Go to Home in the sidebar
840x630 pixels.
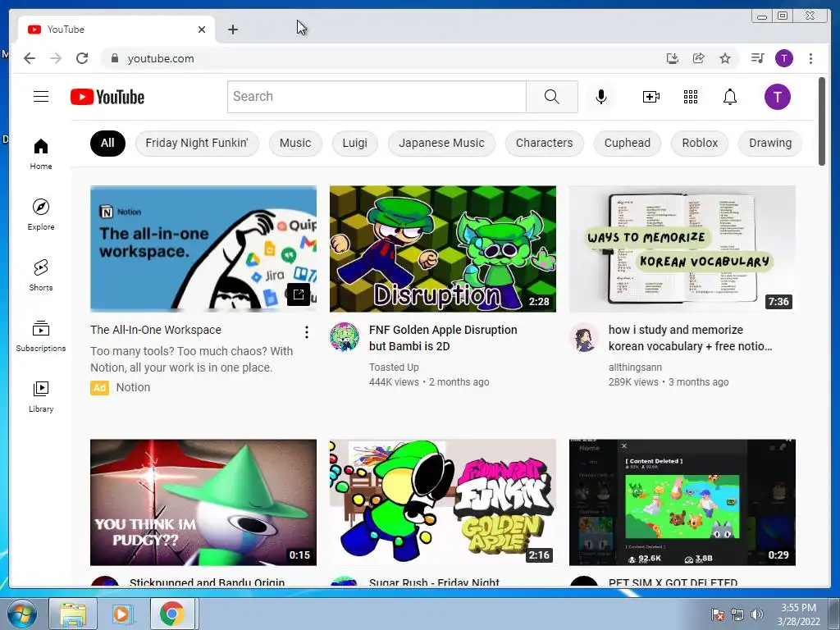click(x=41, y=154)
